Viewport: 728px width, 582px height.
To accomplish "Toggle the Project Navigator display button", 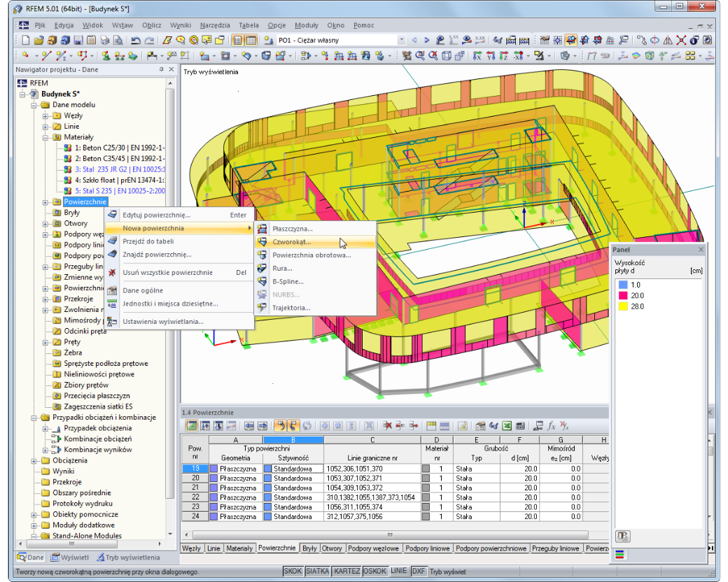I will point(237,41).
